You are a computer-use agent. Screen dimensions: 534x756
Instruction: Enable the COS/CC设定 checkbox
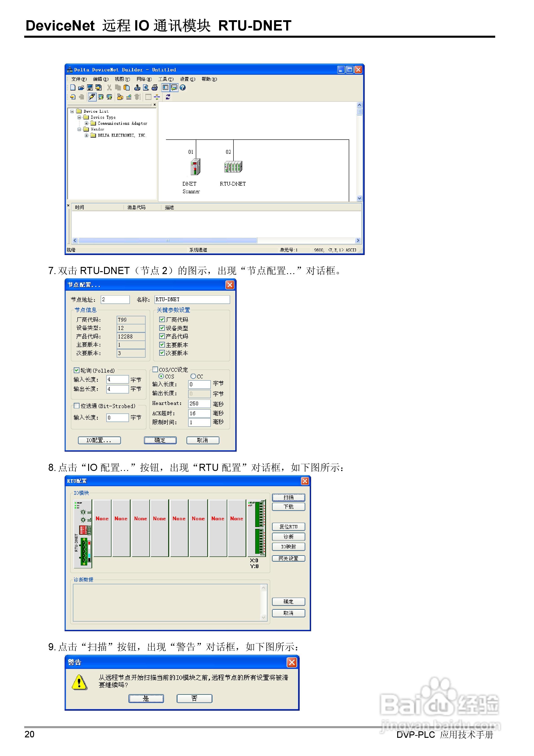coord(155,369)
